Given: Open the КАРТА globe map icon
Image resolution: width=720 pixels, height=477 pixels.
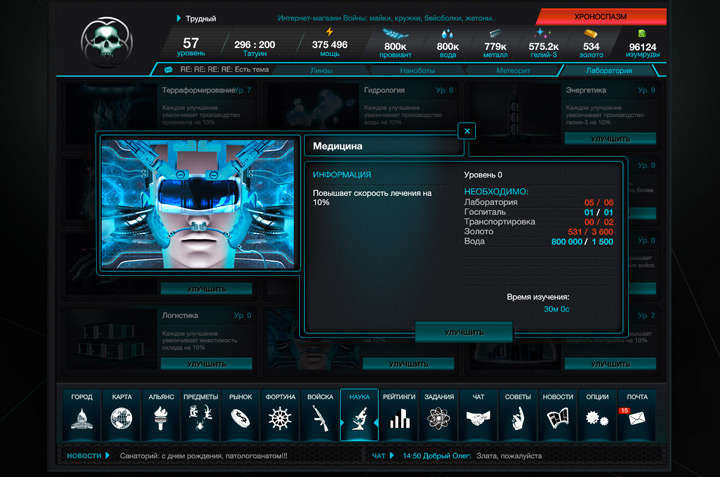Looking at the screenshot, I should [x=122, y=415].
